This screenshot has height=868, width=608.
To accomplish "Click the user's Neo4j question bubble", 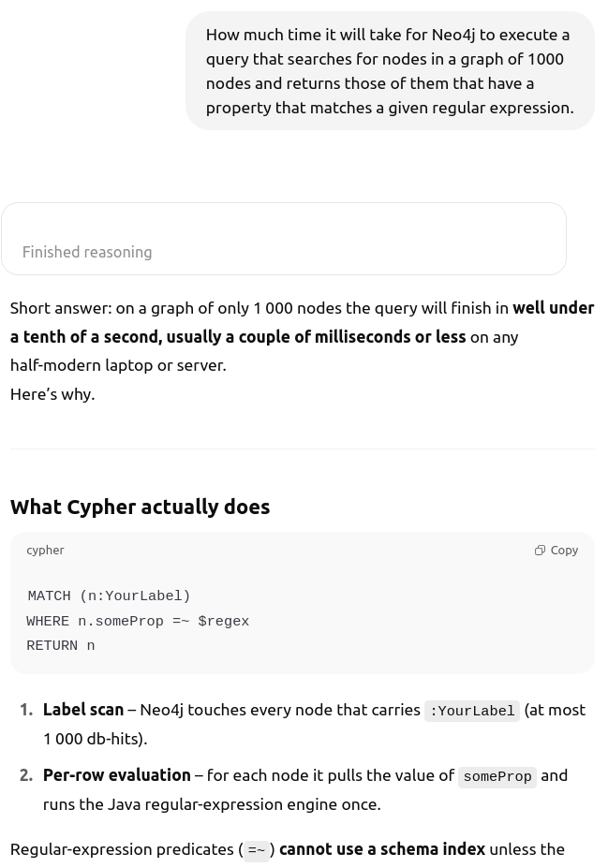I will 390,71.
